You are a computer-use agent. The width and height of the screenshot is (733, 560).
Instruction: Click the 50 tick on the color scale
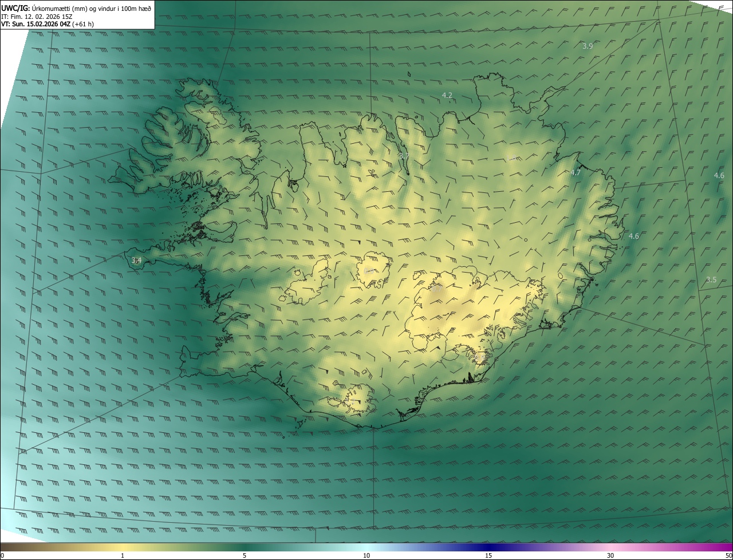[x=728, y=556]
